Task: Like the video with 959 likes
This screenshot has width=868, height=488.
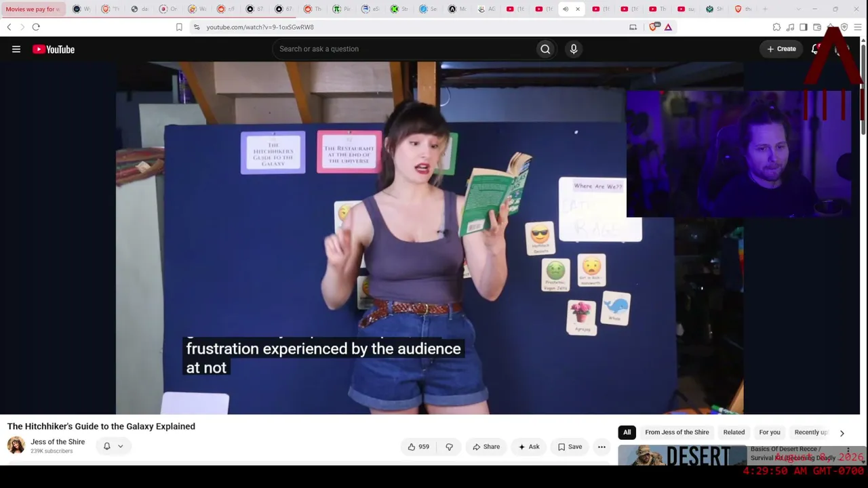Action: click(x=418, y=447)
